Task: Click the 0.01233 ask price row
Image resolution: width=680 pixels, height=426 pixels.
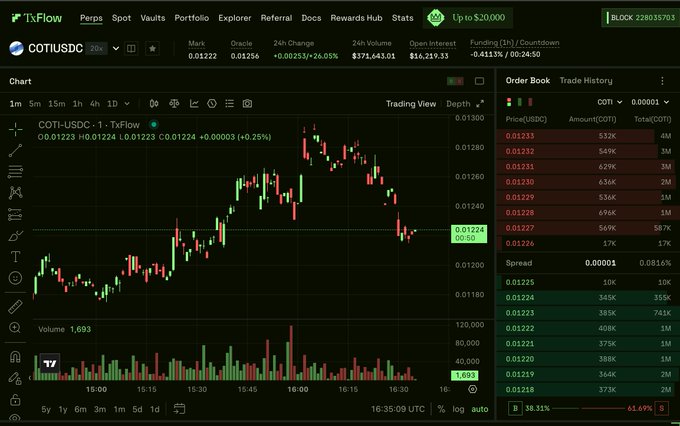Action: click(x=588, y=136)
